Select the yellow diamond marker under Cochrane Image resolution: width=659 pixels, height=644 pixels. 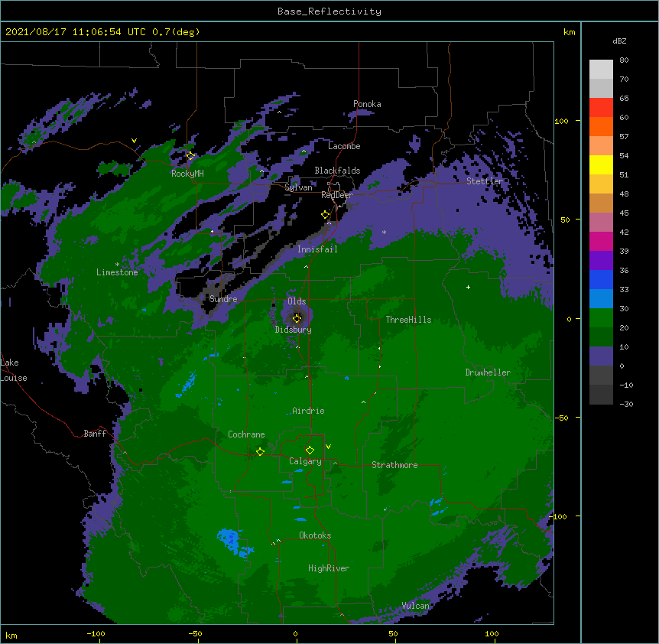[260, 451]
